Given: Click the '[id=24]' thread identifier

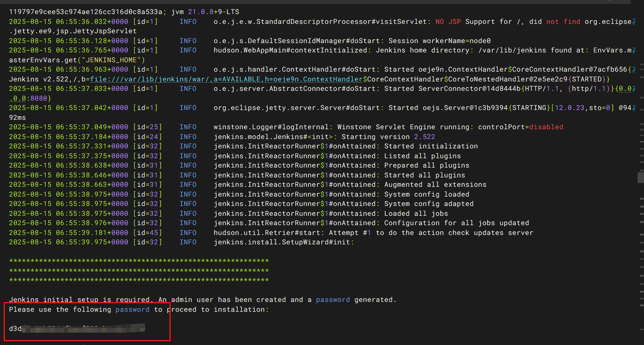Looking at the screenshot, I should point(148,137).
